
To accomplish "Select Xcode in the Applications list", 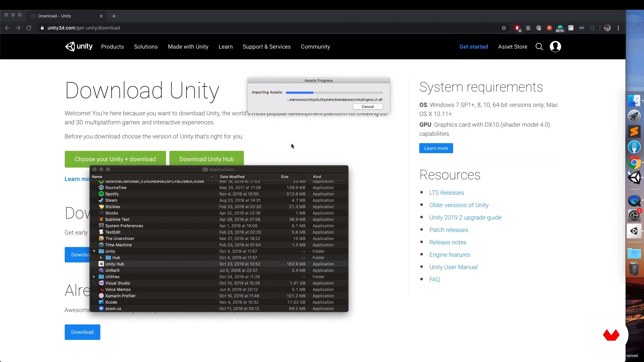I will click(219, 302).
